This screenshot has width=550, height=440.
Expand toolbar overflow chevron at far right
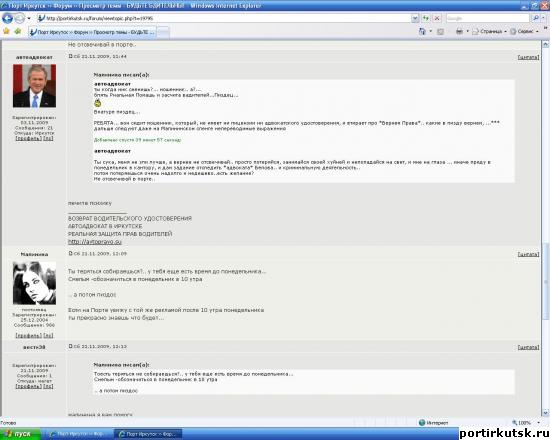546,28
